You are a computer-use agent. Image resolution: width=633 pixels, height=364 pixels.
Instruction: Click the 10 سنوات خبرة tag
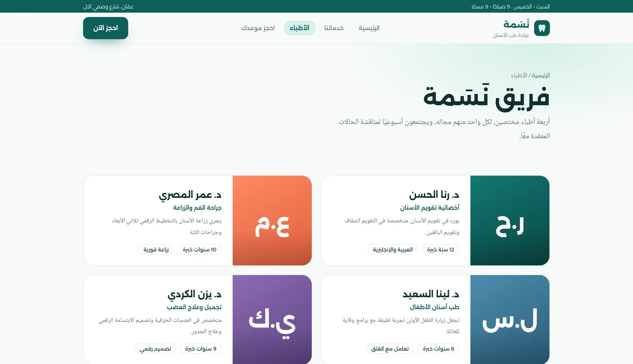tap(200, 249)
